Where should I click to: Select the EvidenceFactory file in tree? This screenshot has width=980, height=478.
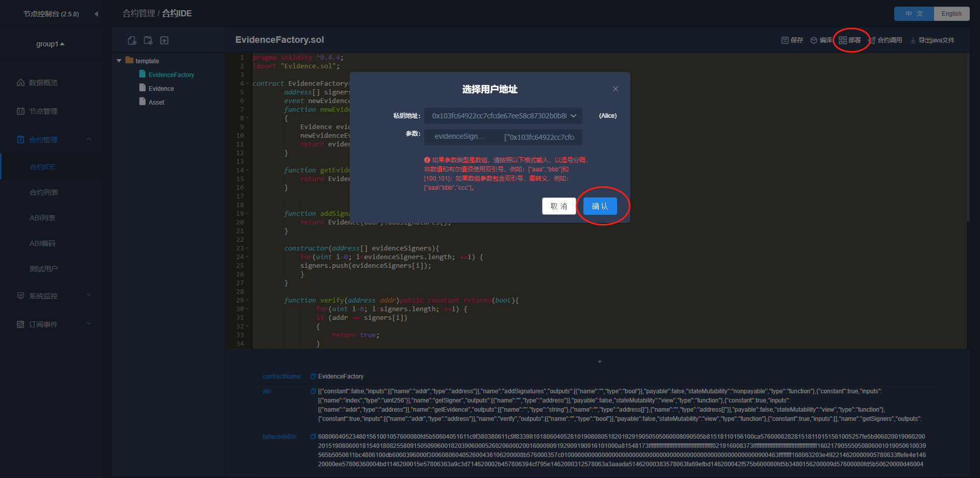click(171, 74)
